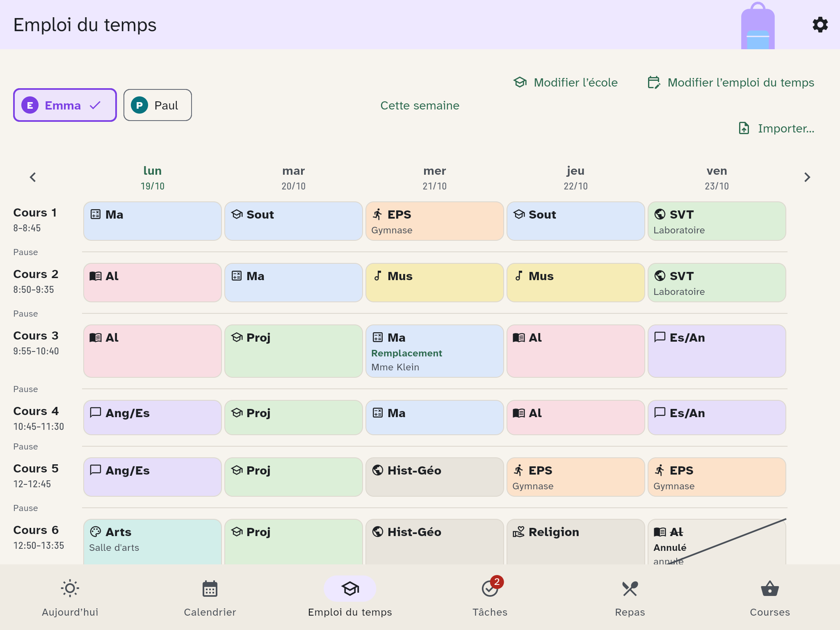
Task: Open settings with the gear icon
Action: coord(820,25)
